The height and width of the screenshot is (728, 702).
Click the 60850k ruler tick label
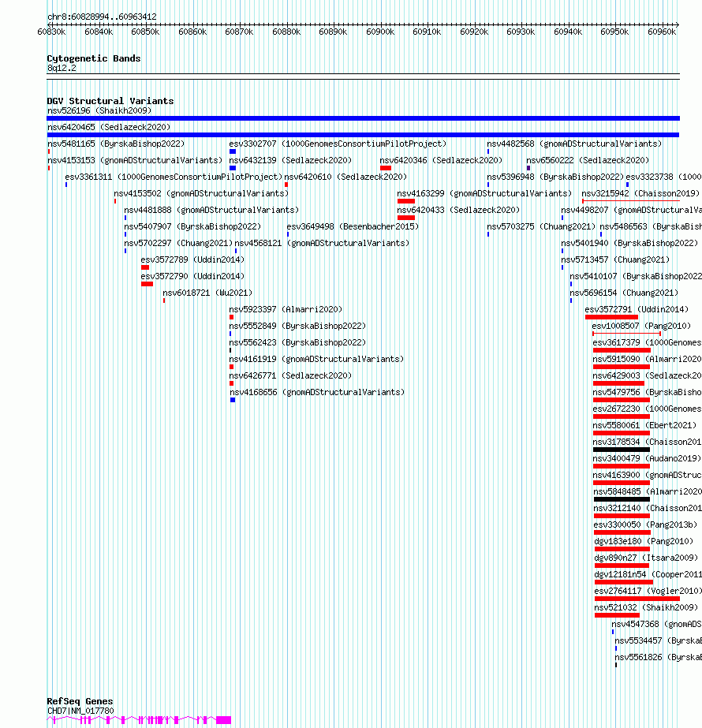(x=145, y=32)
